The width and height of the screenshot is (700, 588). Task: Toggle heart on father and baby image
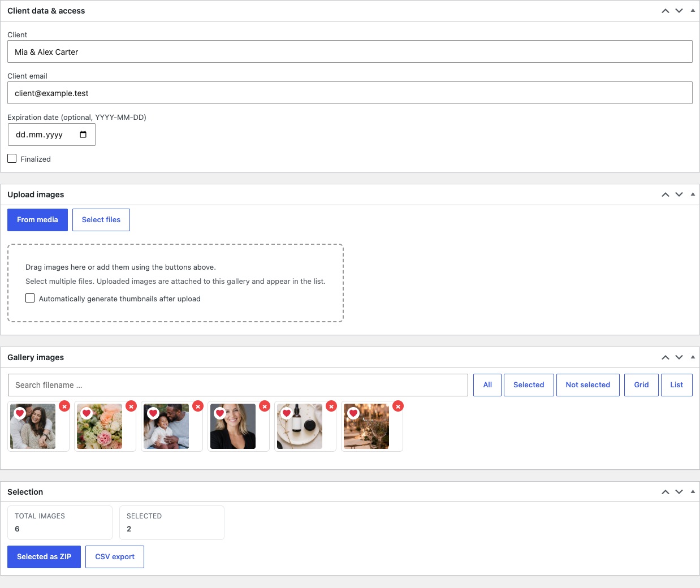click(x=153, y=413)
